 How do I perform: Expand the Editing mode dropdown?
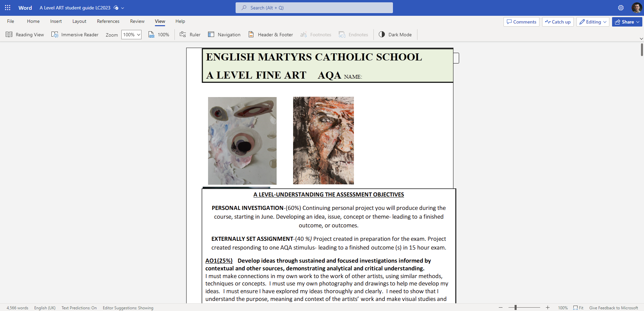(x=593, y=22)
